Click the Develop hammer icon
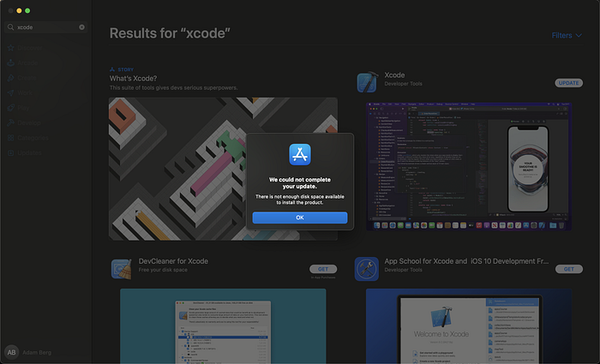The height and width of the screenshot is (364, 600). (10, 122)
